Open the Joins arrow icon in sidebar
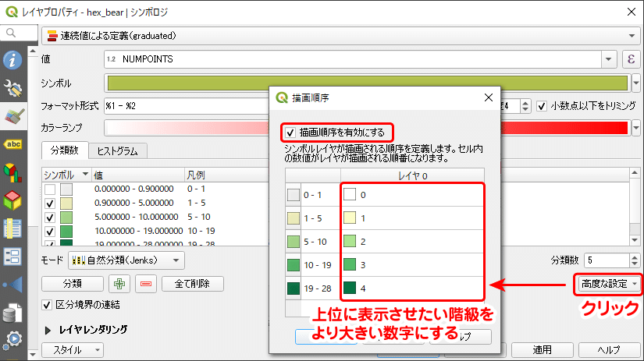The width and height of the screenshot is (644, 361). 12,285
